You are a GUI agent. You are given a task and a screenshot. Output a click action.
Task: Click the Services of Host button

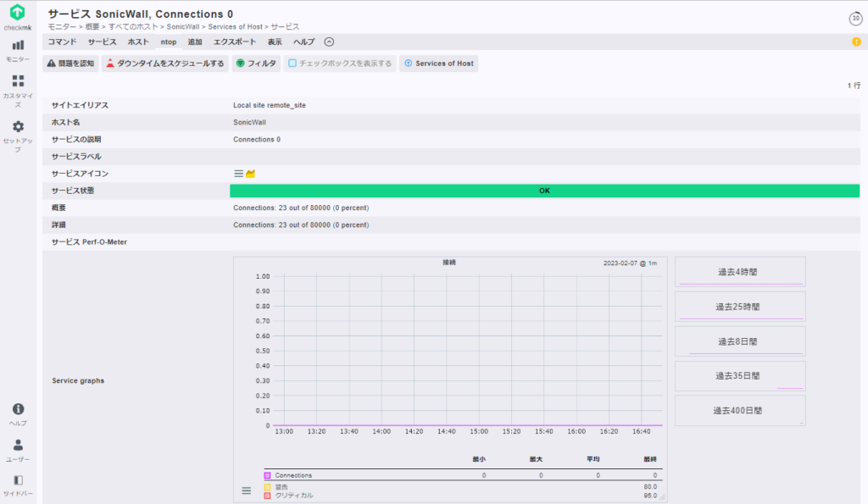click(439, 64)
